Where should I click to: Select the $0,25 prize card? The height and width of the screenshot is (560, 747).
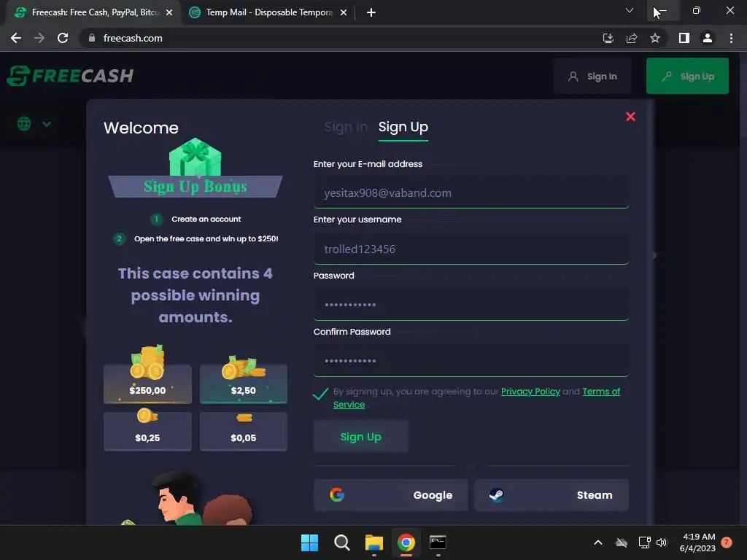(x=147, y=431)
